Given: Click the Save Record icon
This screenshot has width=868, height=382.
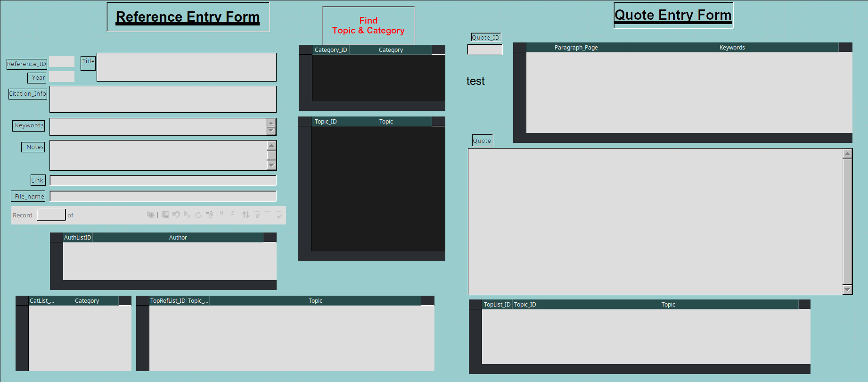Looking at the screenshot, I should [165, 215].
